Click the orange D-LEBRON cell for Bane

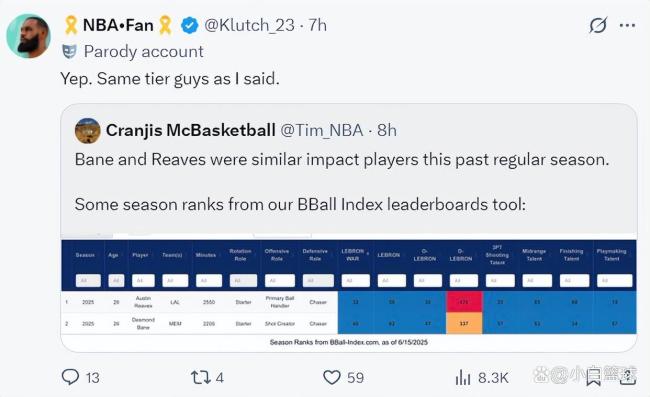464,323
